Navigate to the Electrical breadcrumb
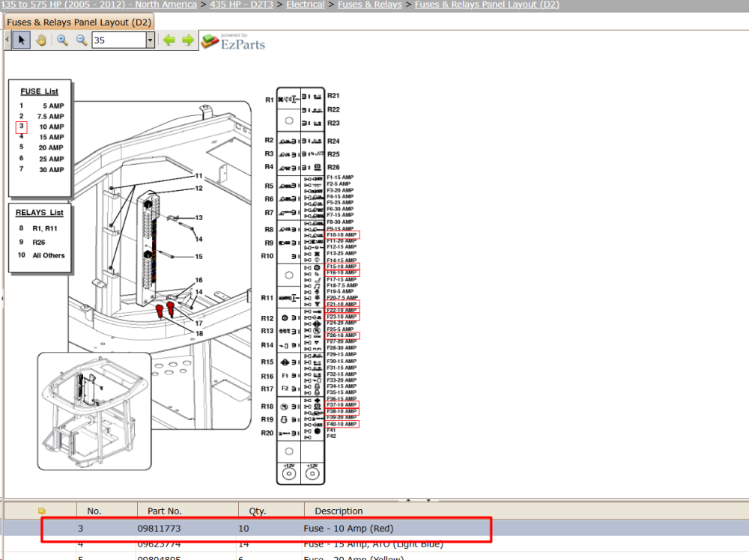Viewport: 749px width, 560px height. [x=306, y=4]
